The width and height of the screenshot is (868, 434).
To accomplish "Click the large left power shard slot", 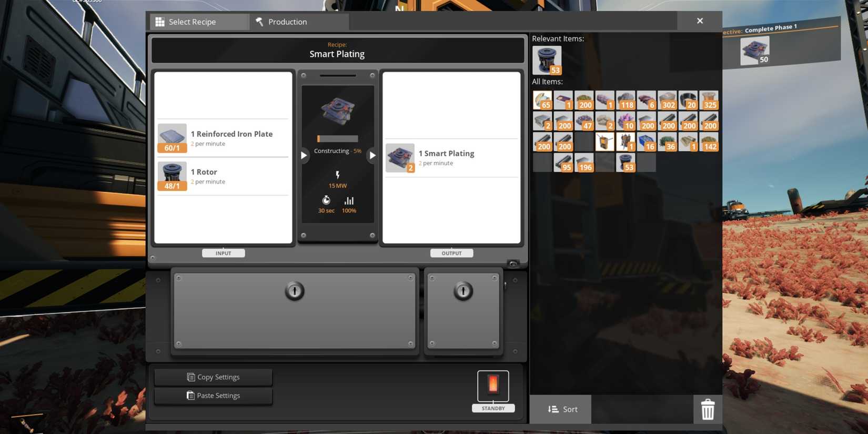I will [295, 310].
